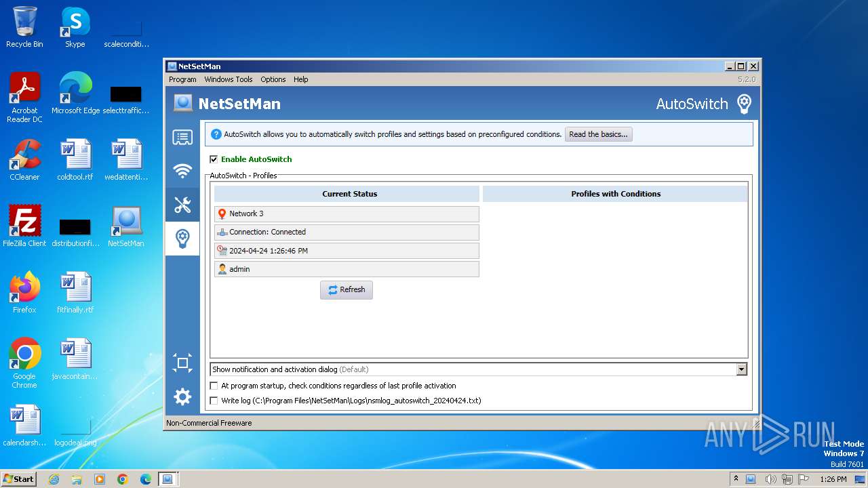Click the Read the basics button
Viewport: 868px width, 488px height.
pyautogui.click(x=598, y=134)
